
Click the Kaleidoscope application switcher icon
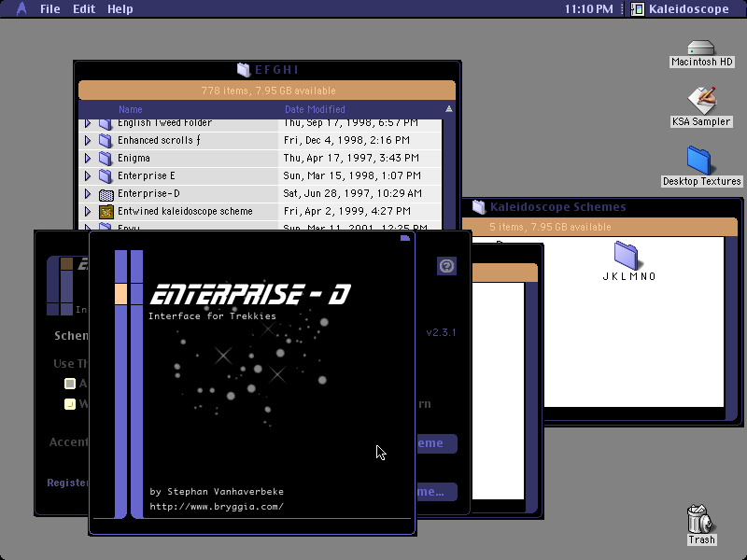point(638,9)
